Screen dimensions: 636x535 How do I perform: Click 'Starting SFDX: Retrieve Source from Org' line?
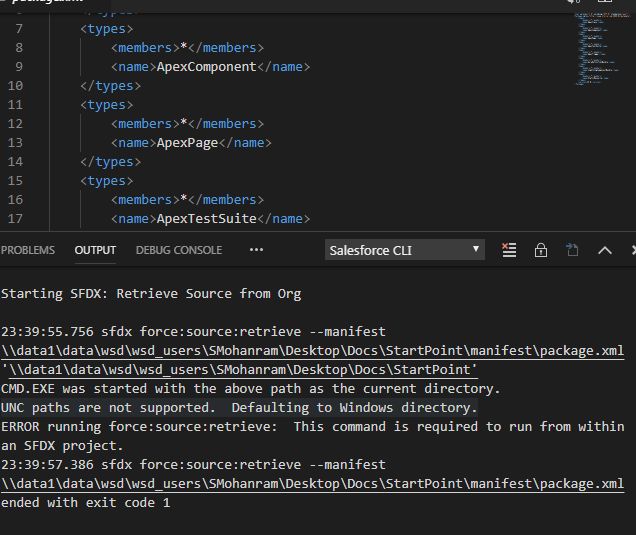coord(151,293)
